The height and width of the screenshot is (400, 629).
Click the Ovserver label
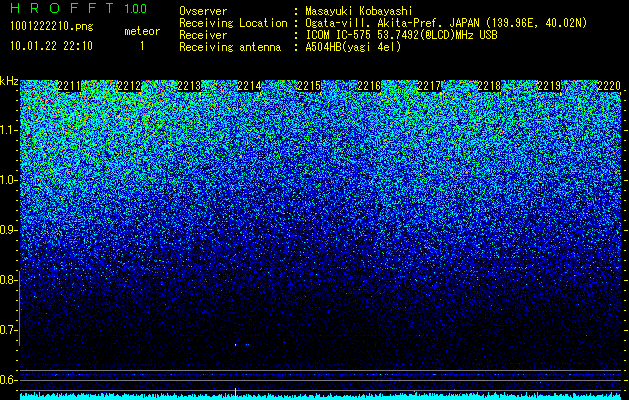tap(203, 11)
